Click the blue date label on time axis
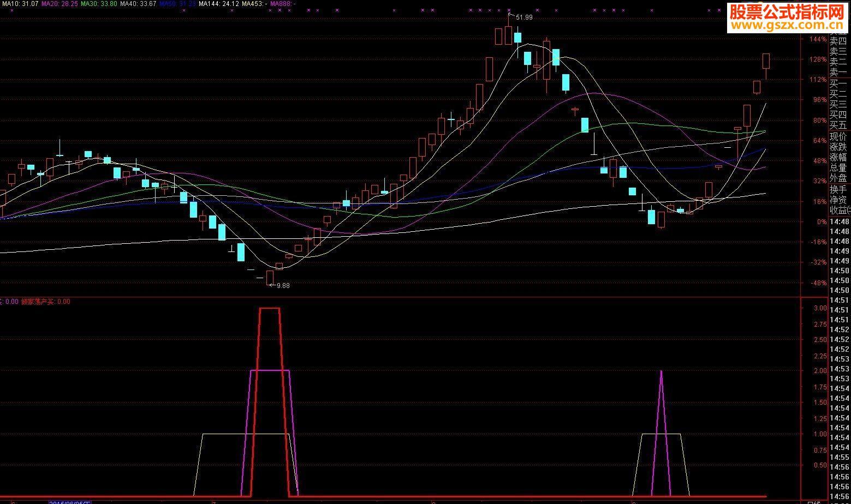The image size is (851, 504). (70, 501)
